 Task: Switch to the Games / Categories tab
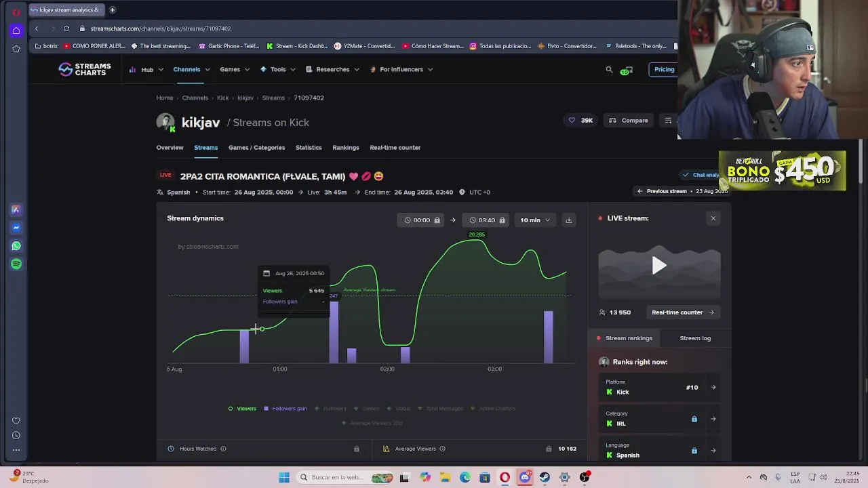pos(256,147)
